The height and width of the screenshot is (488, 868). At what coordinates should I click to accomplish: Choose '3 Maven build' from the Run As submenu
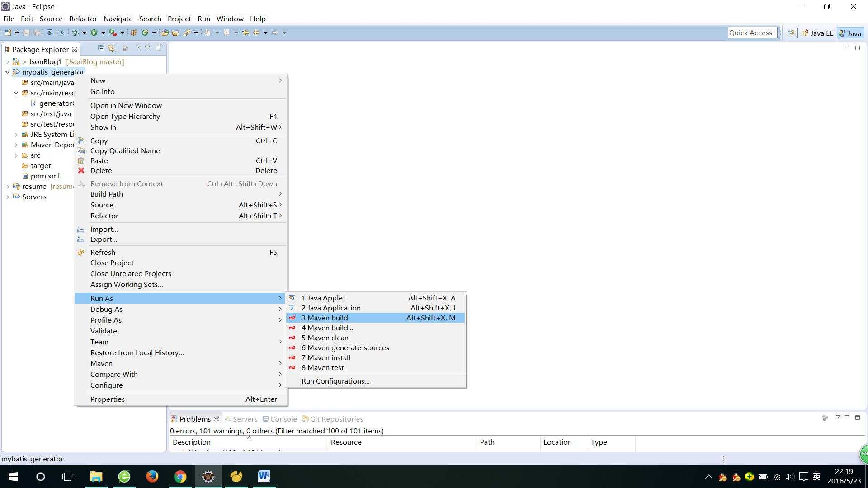(376, 318)
